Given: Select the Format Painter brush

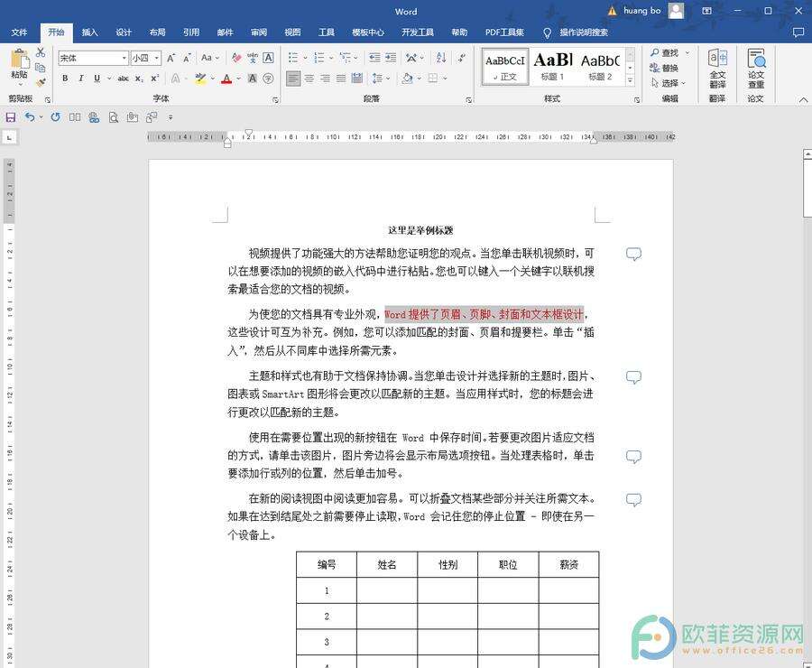Looking at the screenshot, I should 41,82.
